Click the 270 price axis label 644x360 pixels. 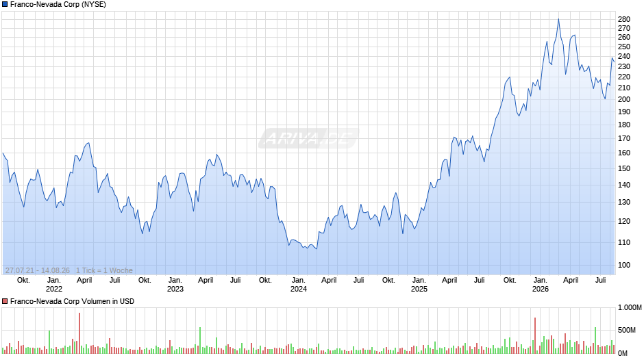tap(624, 28)
